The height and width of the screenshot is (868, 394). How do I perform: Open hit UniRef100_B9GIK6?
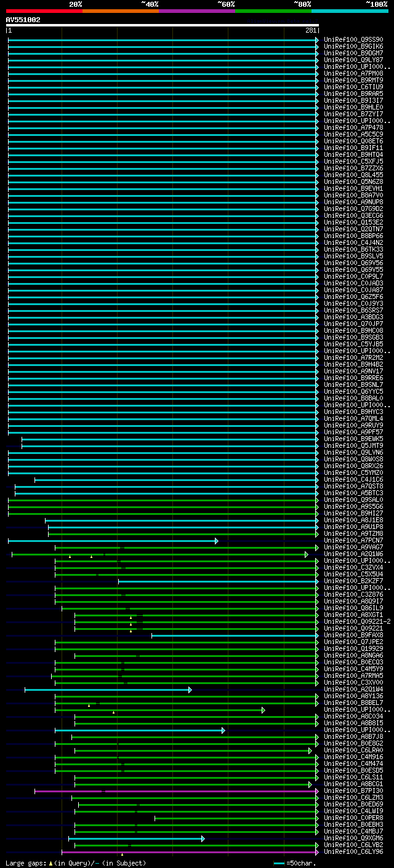click(353, 47)
